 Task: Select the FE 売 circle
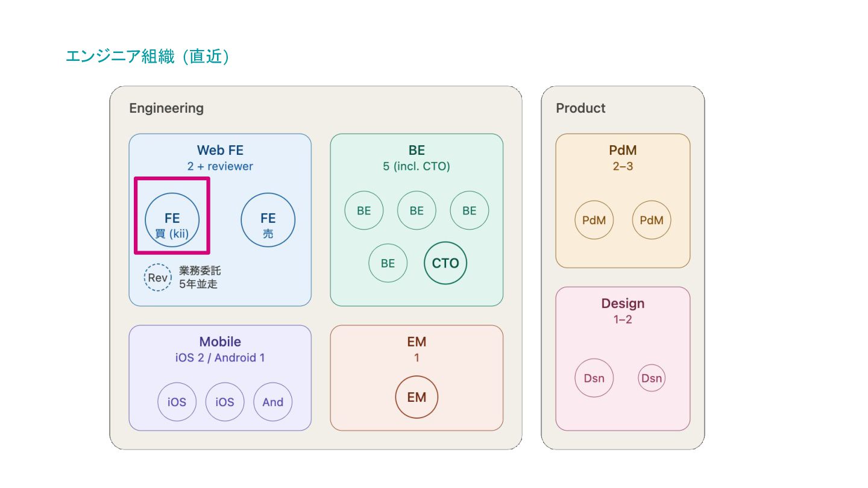point(268,220)
